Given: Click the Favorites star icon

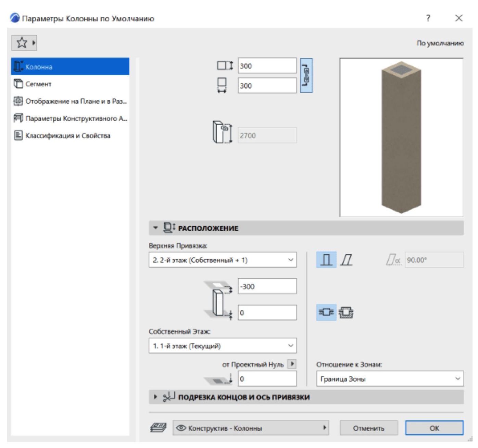Looking at the screenshot, I should pyautogui.click(x=22, y=43).
